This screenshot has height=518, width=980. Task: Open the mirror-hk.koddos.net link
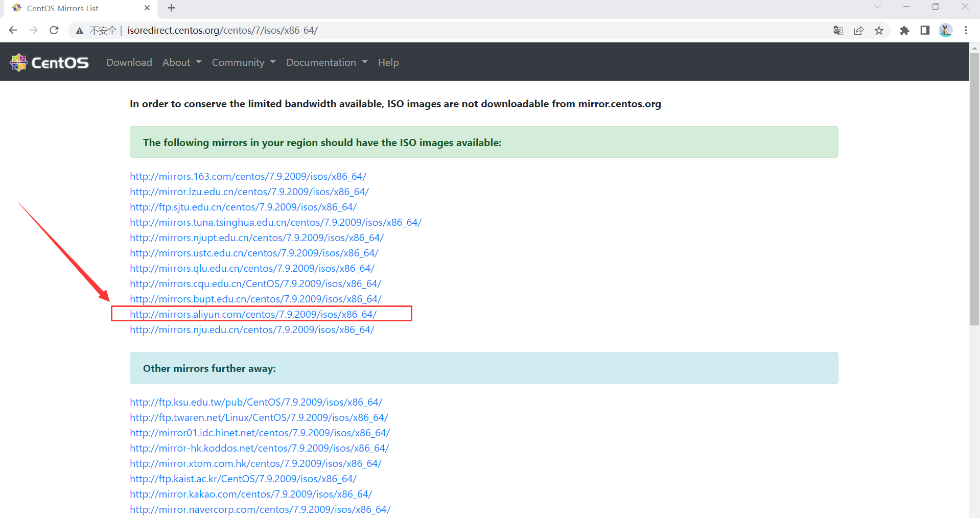(x=259, y=448)
